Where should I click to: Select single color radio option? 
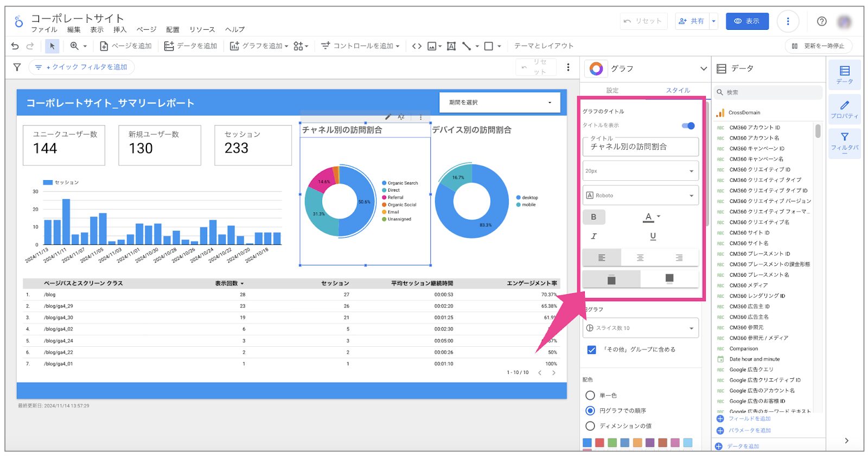(590, 395)
